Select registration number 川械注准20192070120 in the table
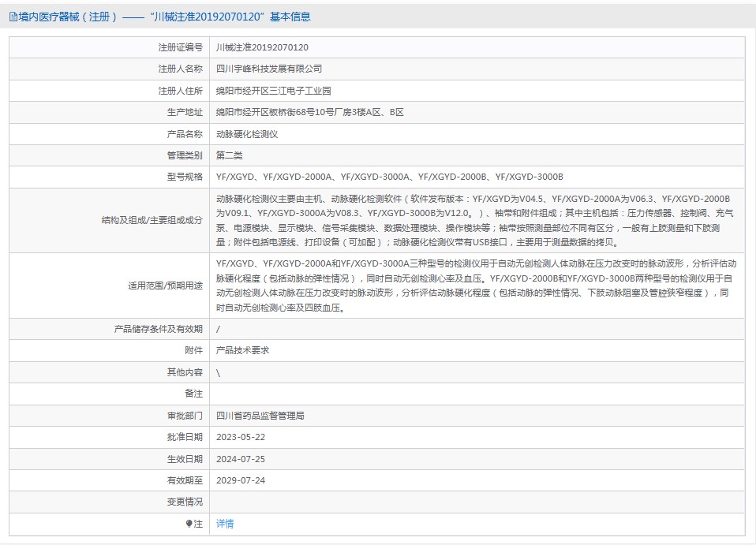Screen dimensions: 756x545 tap(262, 47)
